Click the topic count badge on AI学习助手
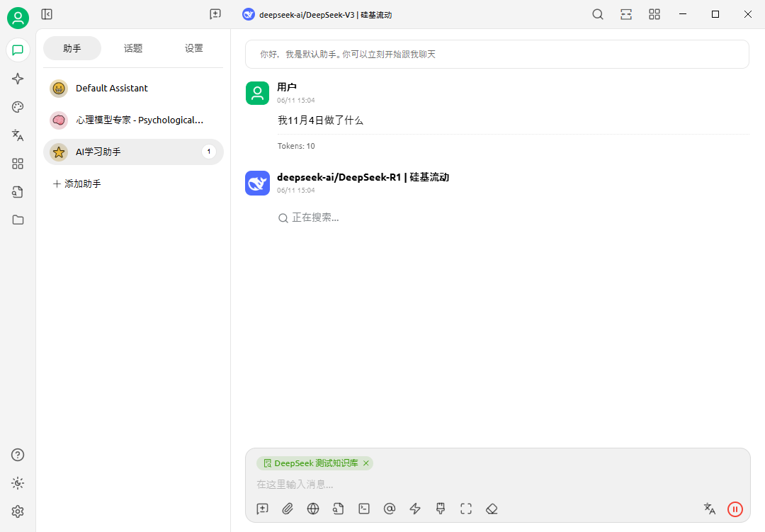This screenshot has height=532, width=765. pyautogui.click(x=209, y=152)
